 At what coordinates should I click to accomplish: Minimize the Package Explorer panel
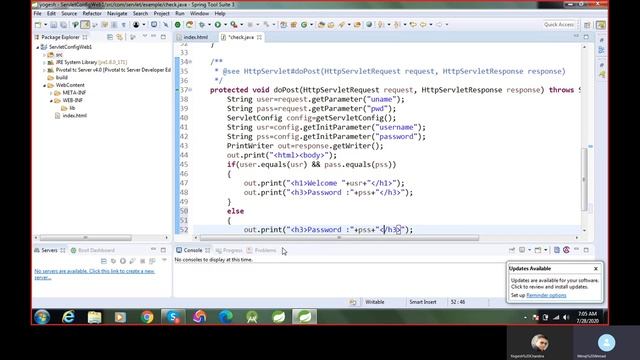click(153, 37)
